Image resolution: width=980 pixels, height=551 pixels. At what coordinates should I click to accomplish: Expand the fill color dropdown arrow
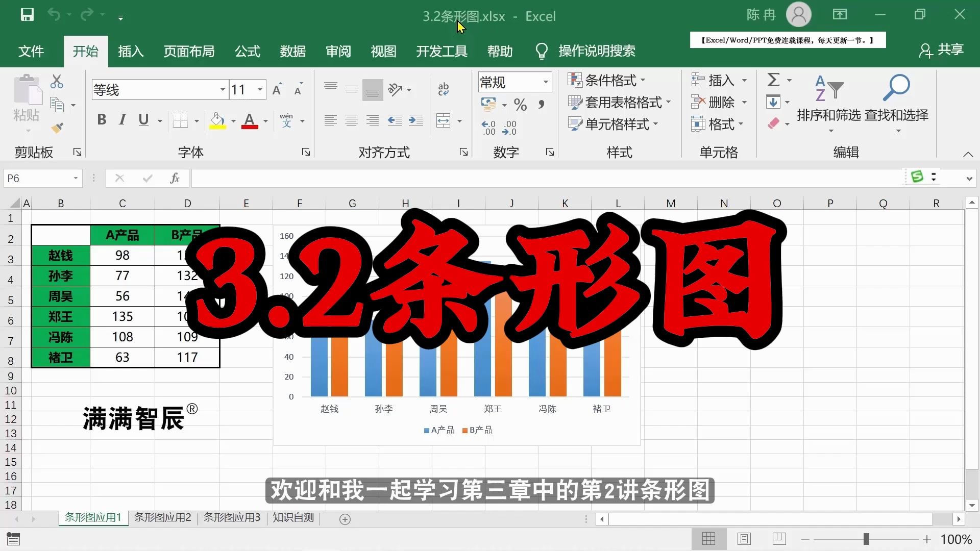pos(233,121)
